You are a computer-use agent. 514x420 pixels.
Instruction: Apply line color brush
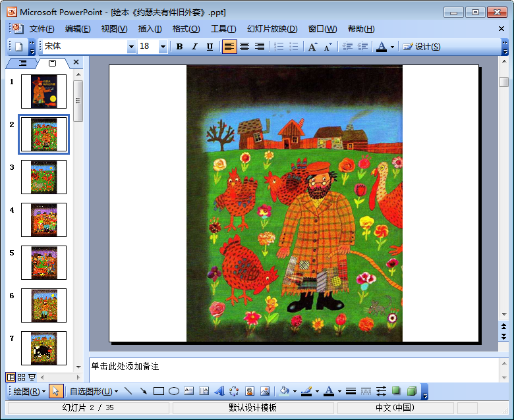pos(306,391)
